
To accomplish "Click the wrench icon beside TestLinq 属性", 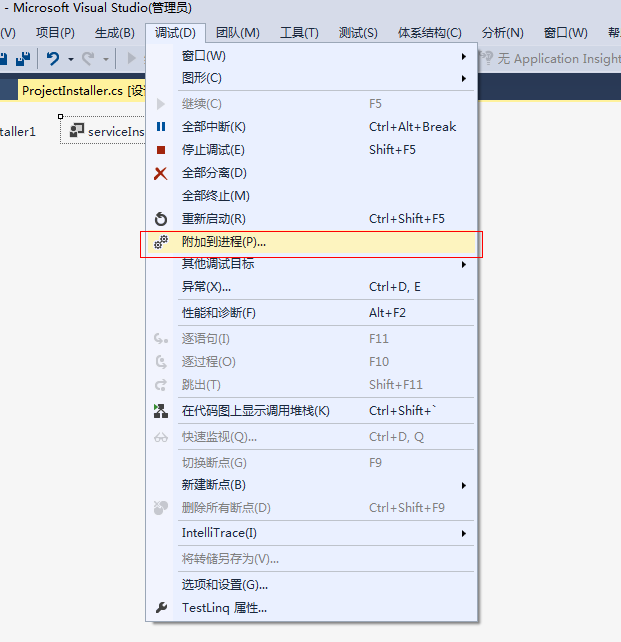I will click(x=161, y=608).
